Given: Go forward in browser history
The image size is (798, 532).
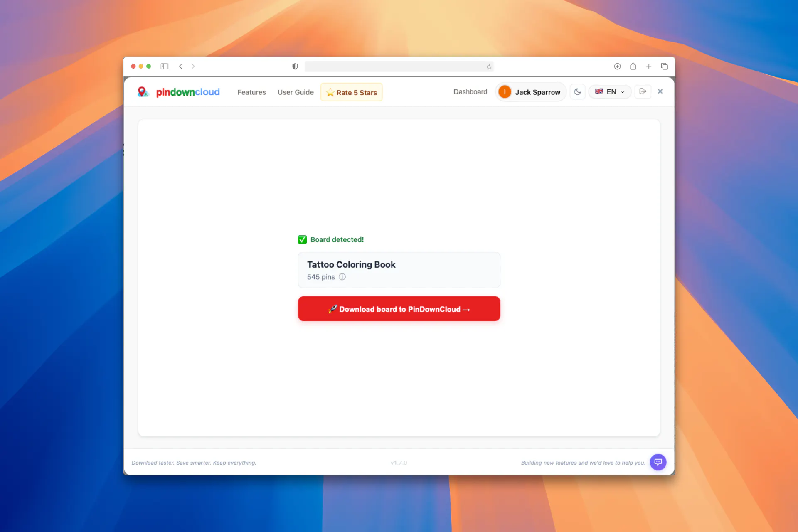Looking at the screenshot, I should (193, 66).
